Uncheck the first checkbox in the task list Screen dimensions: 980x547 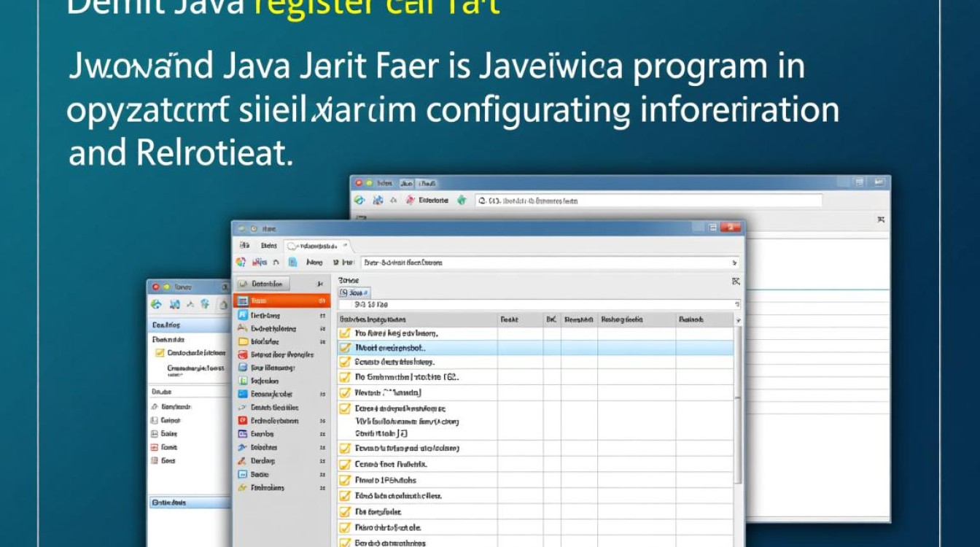coord(346,333)
